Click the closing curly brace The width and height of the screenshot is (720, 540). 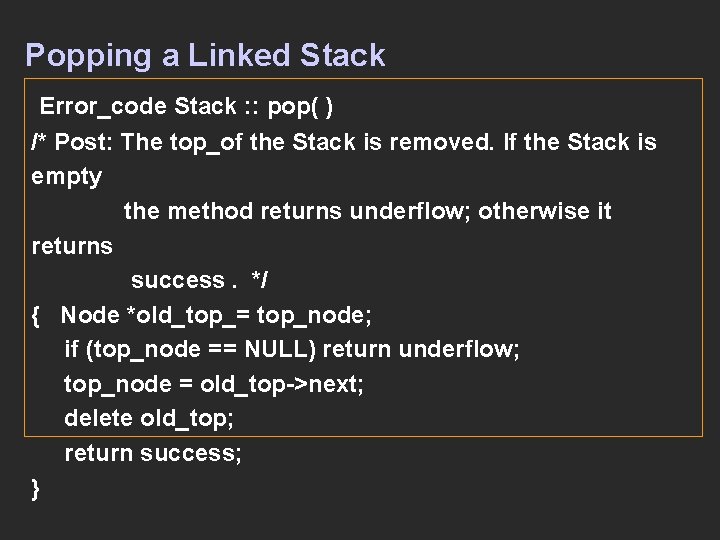coord(36,487)
